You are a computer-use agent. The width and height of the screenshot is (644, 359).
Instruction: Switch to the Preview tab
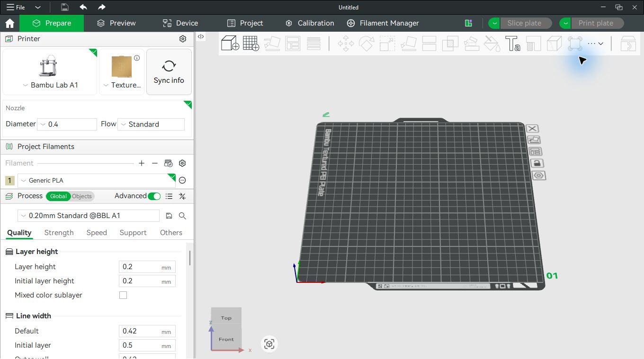click(116, 23)
